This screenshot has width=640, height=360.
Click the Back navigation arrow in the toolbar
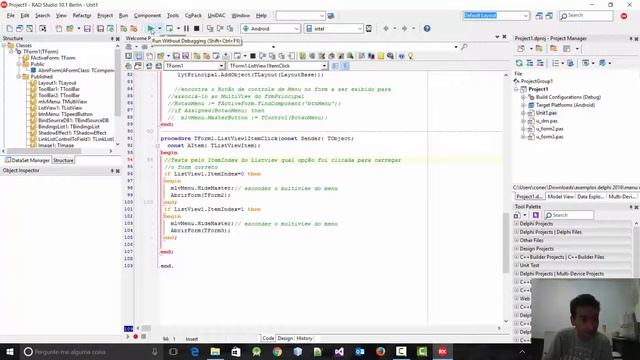[x=386, y=29]
